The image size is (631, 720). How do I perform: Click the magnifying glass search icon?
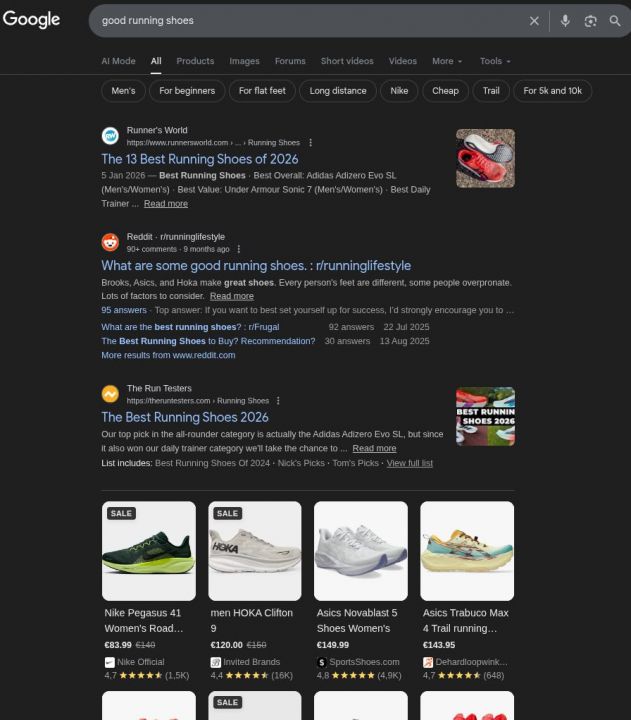pyautogui.click(x=615, y=21)
